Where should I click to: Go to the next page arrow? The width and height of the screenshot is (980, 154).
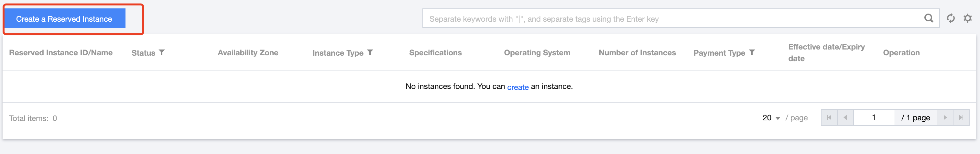[945, 117]
